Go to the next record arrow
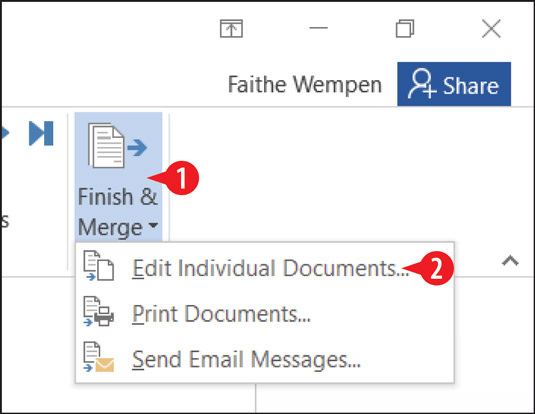 5,133
